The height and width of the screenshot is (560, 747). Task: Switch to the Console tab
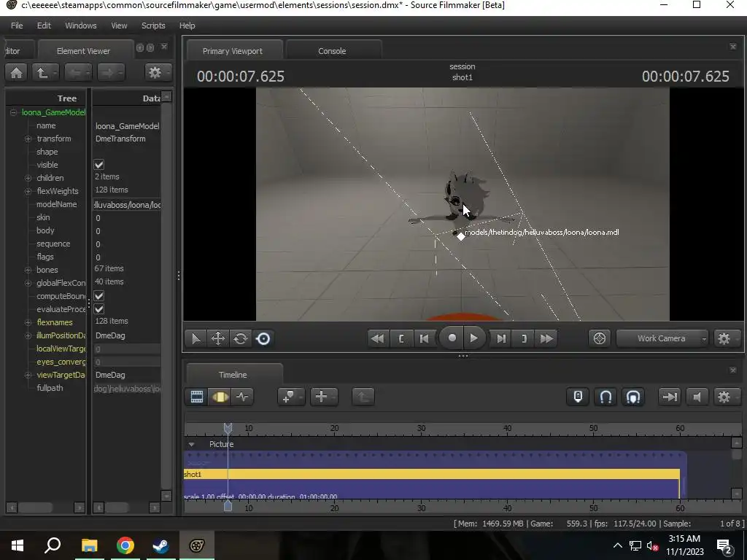332,51
